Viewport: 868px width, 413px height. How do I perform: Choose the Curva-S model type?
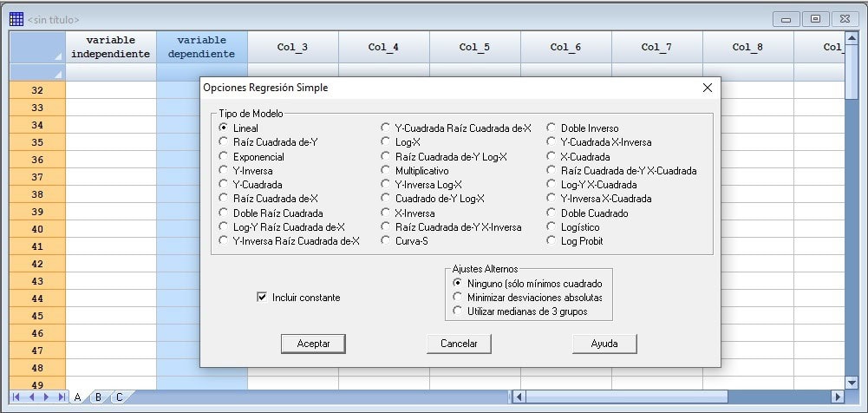(387, 241)
